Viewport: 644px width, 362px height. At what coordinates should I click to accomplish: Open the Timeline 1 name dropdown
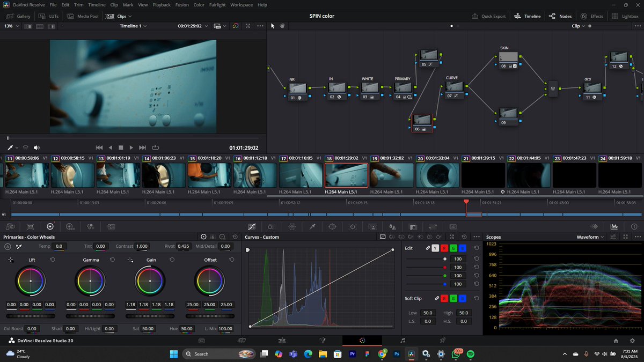133,26
